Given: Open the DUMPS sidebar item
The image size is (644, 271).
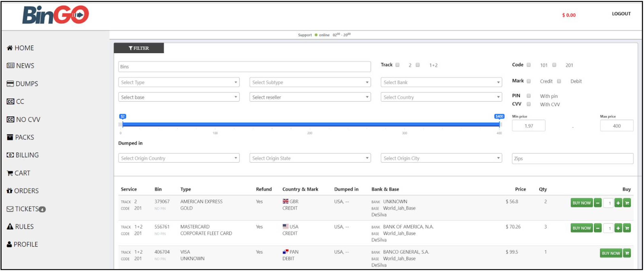Looking at the screenshot, I should click(23, 84).
